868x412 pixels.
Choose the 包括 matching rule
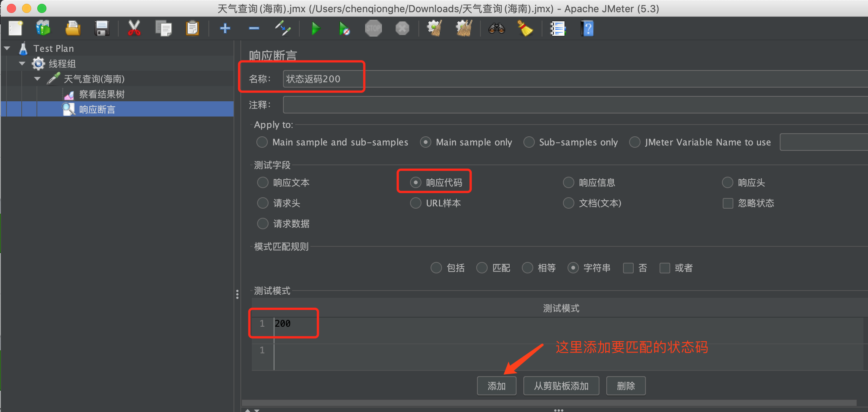pos(436,268)
